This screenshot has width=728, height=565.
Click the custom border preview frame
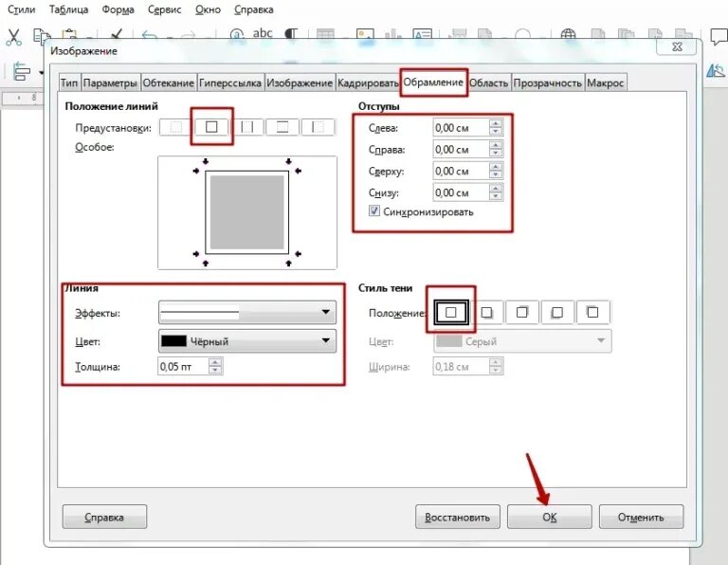pos(247,212)
